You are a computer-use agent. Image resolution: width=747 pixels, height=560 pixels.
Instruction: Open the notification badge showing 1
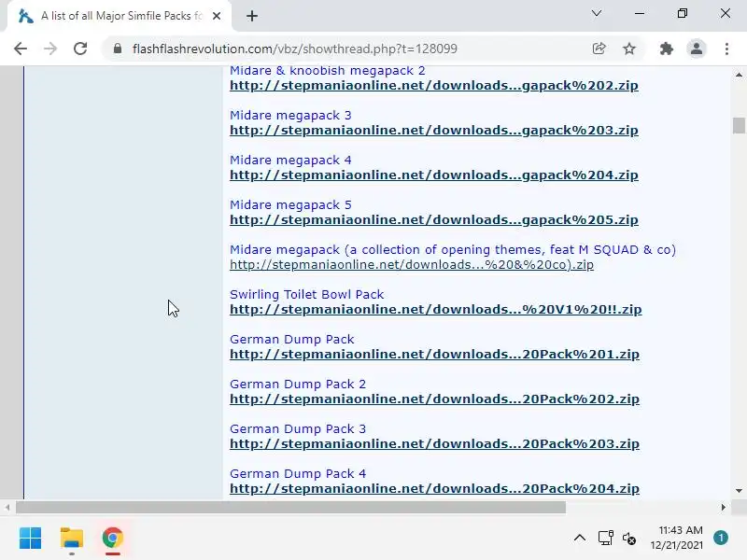[721, 538]
